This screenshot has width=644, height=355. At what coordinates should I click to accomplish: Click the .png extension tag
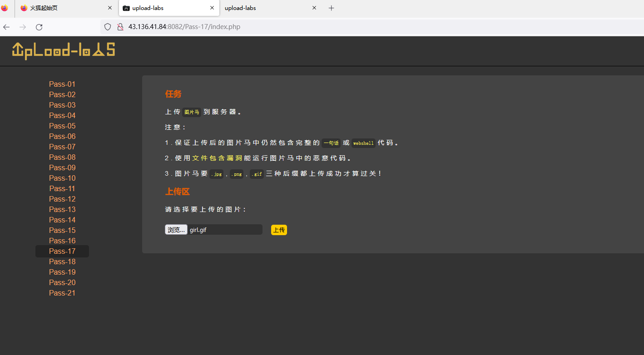[x=237, y=174]
